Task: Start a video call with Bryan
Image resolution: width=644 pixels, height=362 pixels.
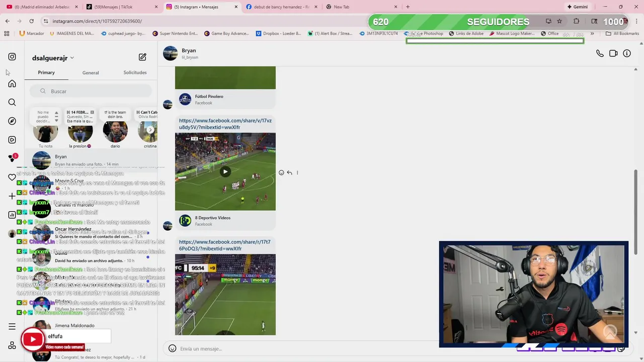Action: [613, 53]
